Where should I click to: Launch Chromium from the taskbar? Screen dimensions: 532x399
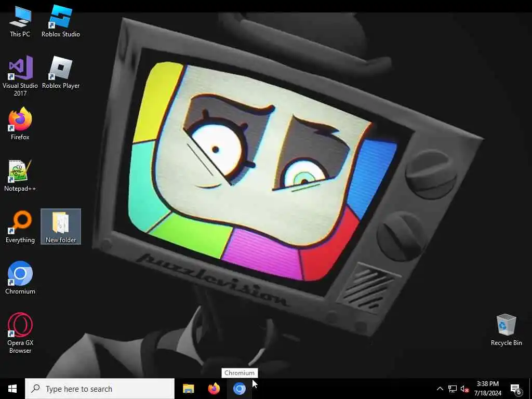tap(239, 389)
